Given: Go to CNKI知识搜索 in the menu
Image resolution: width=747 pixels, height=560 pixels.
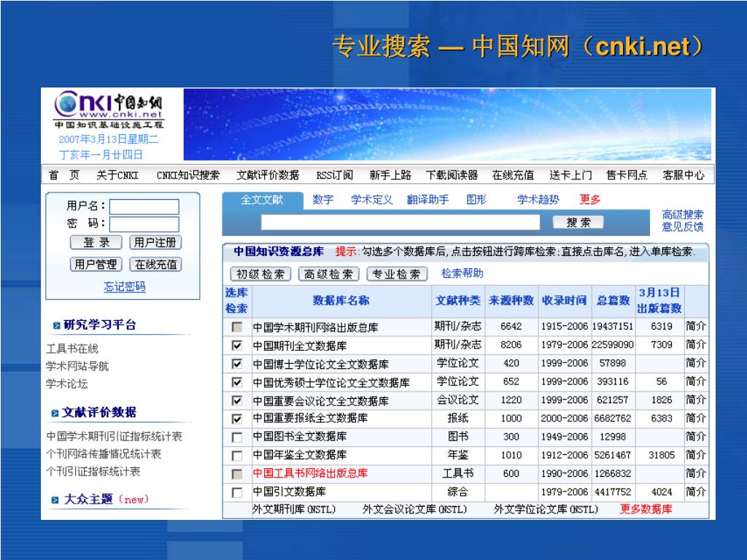Looking at the screenshot, I should point(188,175).
